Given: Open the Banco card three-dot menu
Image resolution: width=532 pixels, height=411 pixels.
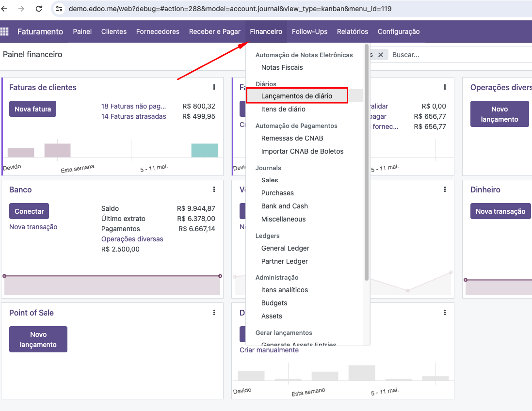Looking at the screenshot, I should pyautogui.click(x=214, y=189).
